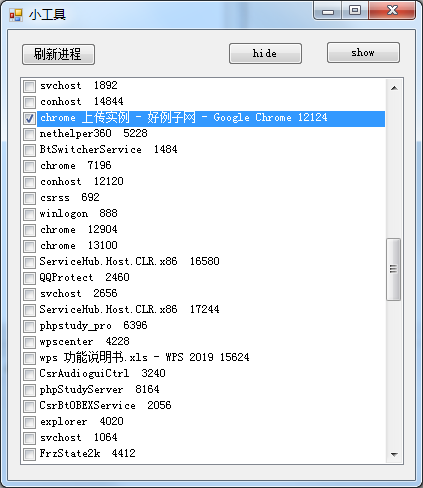Click the 刷新进程 refresh button
Screen dimensions: 423x488
pyautogui.click(x=58, y=54)
